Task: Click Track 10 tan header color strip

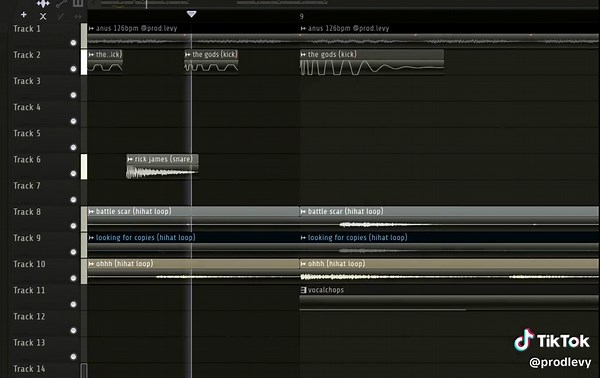Action: [84, 271]
